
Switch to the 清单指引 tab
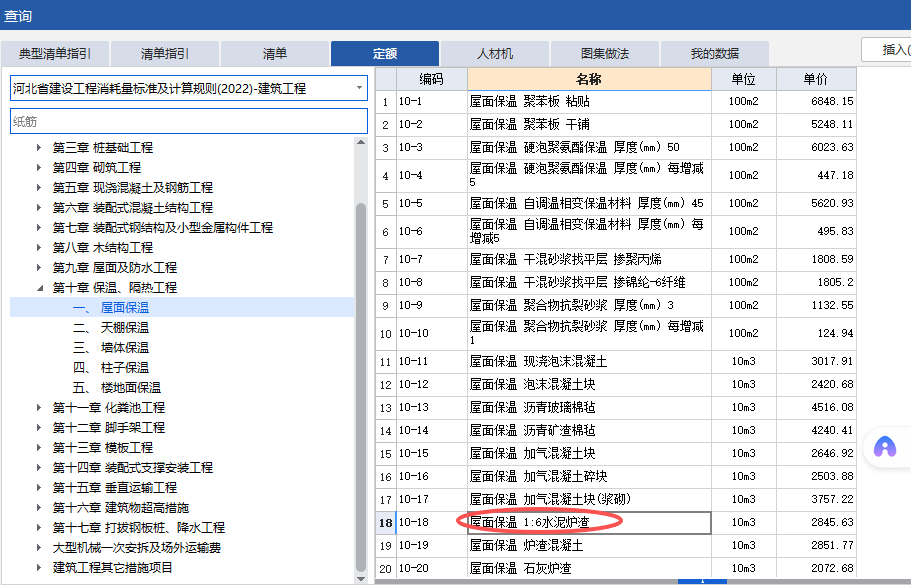point(164,54)
